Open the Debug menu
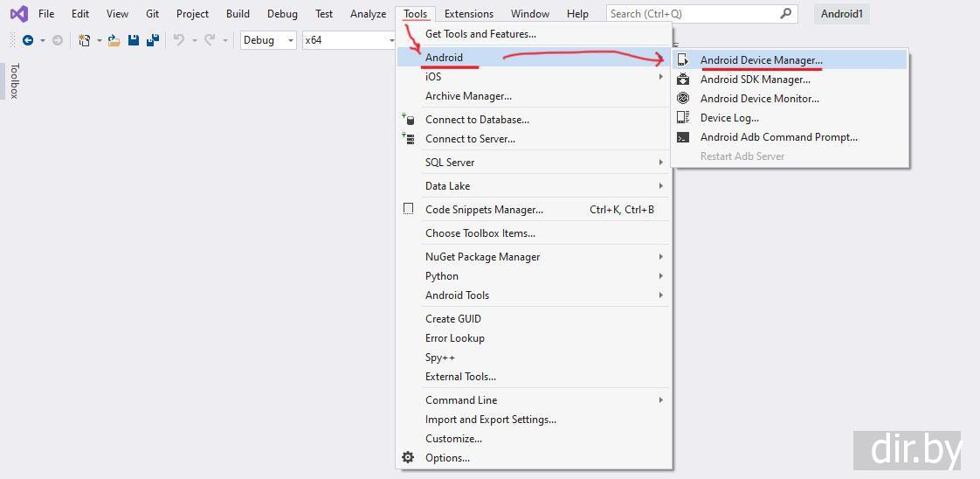The width and height of the screenshot is (980, 479). (282, 13)
